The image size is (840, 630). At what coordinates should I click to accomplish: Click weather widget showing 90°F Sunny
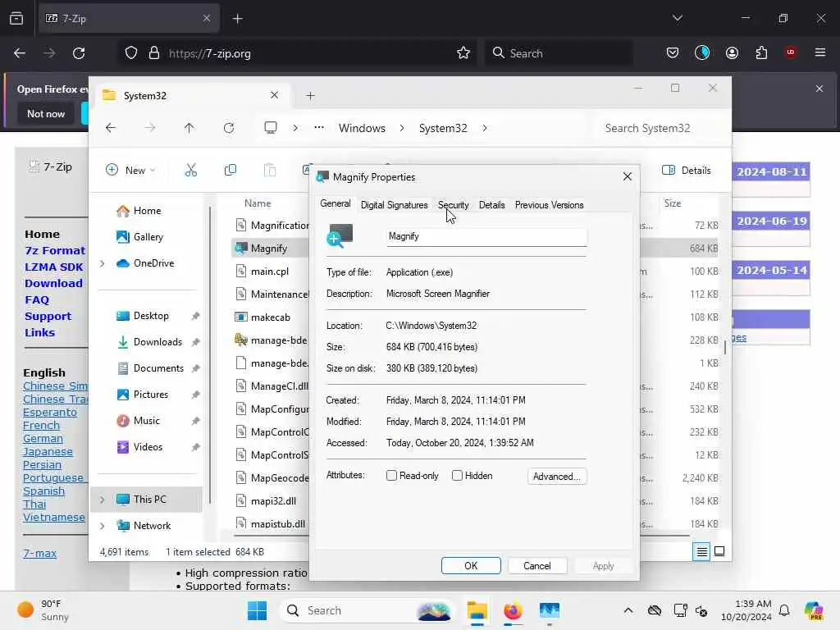pos(44,610)
